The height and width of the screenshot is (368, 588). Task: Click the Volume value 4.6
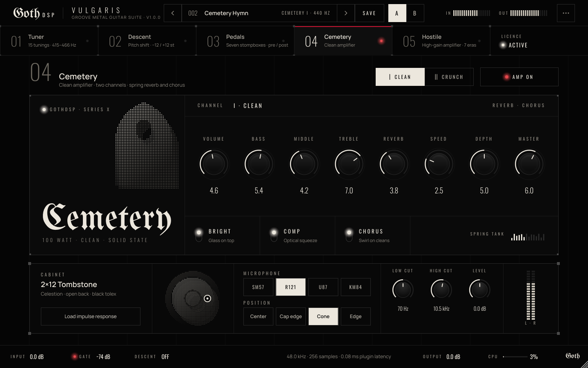(214, 191)
